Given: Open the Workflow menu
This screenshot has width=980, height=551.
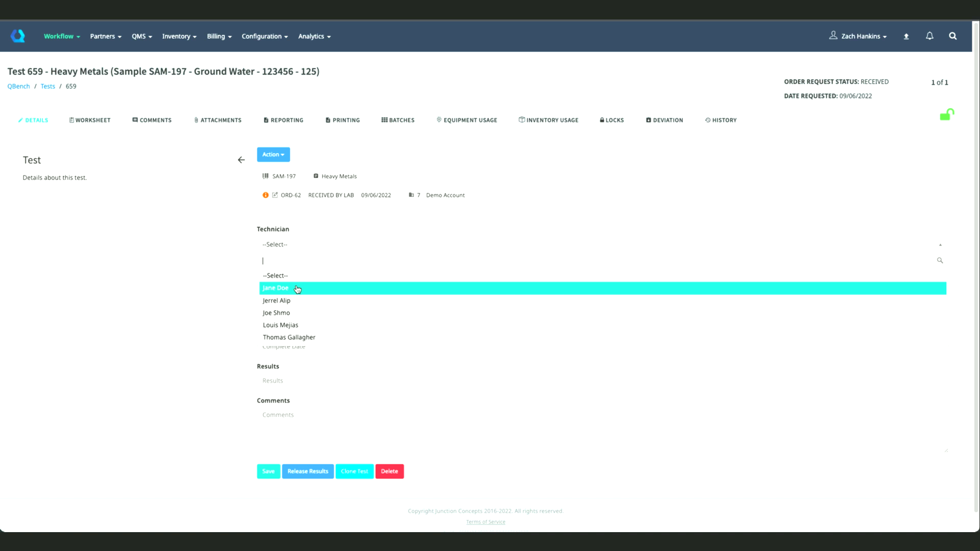Looking at the screenshot, I should pyautogui.click(x=62, y=36).
